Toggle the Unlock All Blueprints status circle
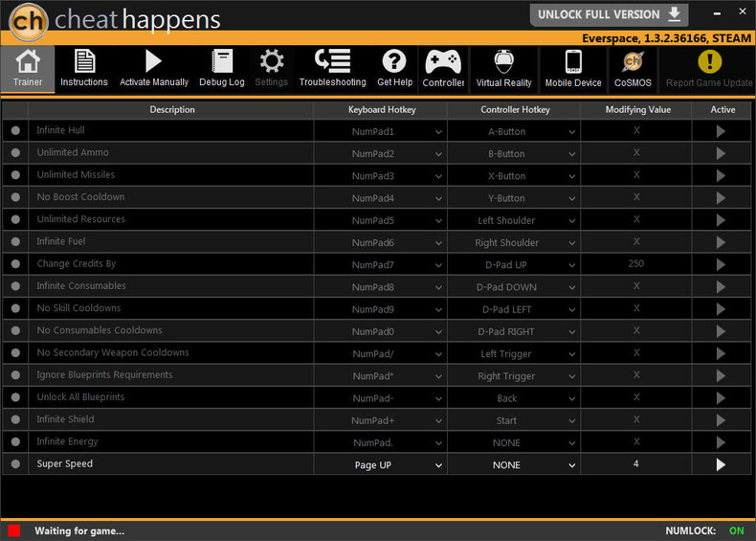The width and height of the screenshot is (756, 541). coord(15,397)
